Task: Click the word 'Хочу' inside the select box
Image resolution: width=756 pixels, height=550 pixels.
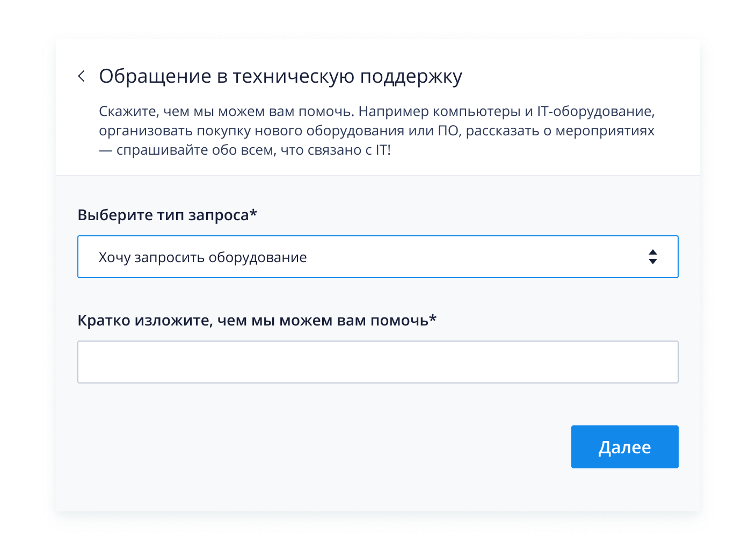Action: click(x=115, y=257)
